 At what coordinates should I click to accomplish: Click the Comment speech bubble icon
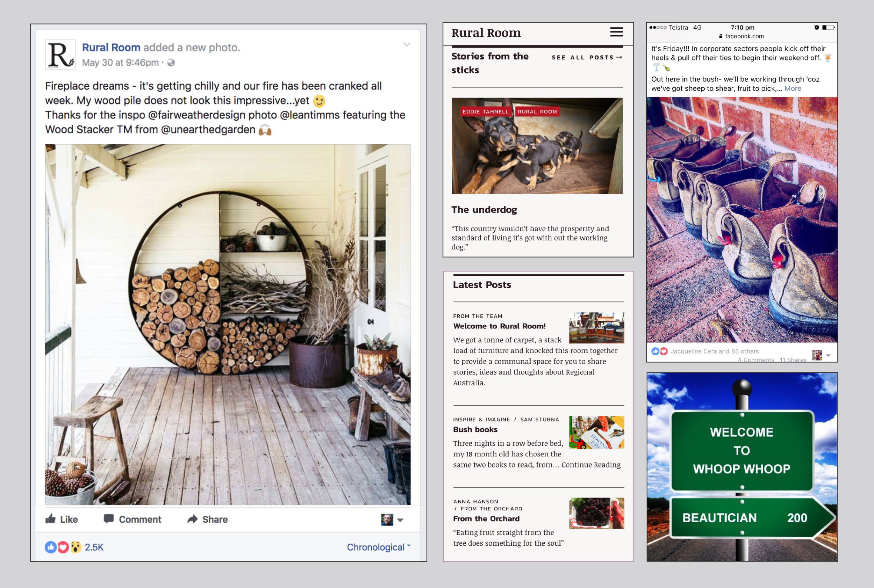pos(109,519)
